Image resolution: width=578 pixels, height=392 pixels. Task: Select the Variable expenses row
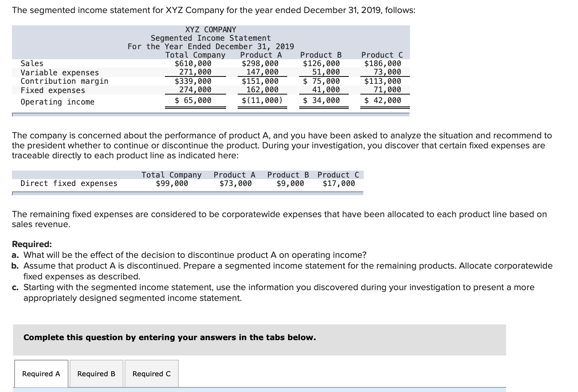(60, 72)
